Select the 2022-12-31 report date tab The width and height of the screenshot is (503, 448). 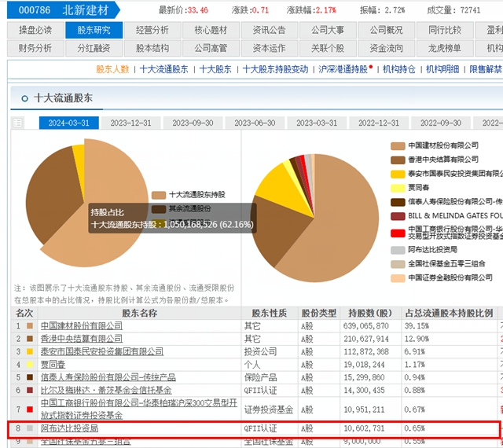[379, 123]
